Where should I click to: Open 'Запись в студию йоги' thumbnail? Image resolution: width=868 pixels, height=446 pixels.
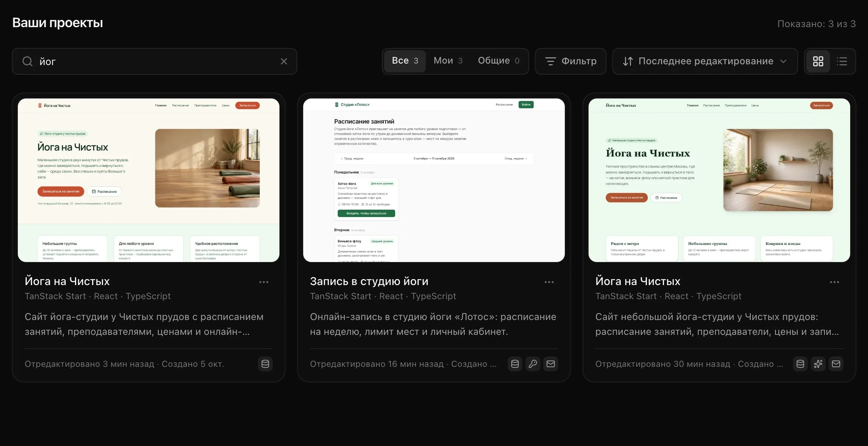[x=434, y=180]
